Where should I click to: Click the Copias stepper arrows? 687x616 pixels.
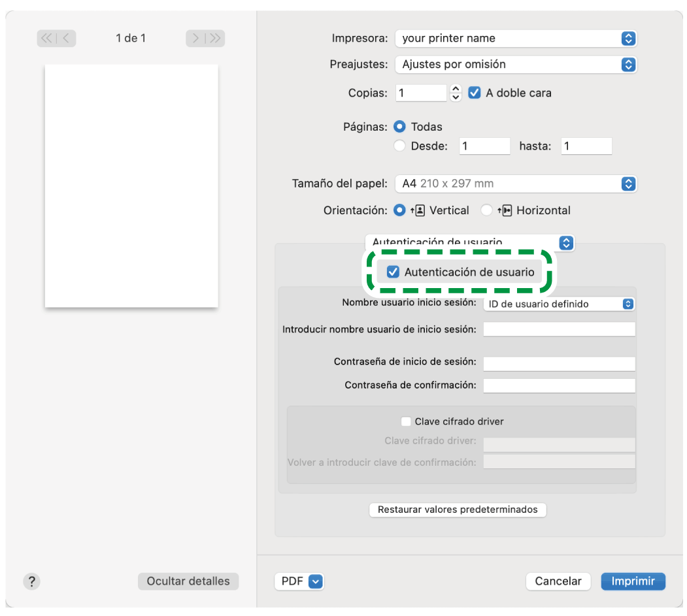pos(456,93)
